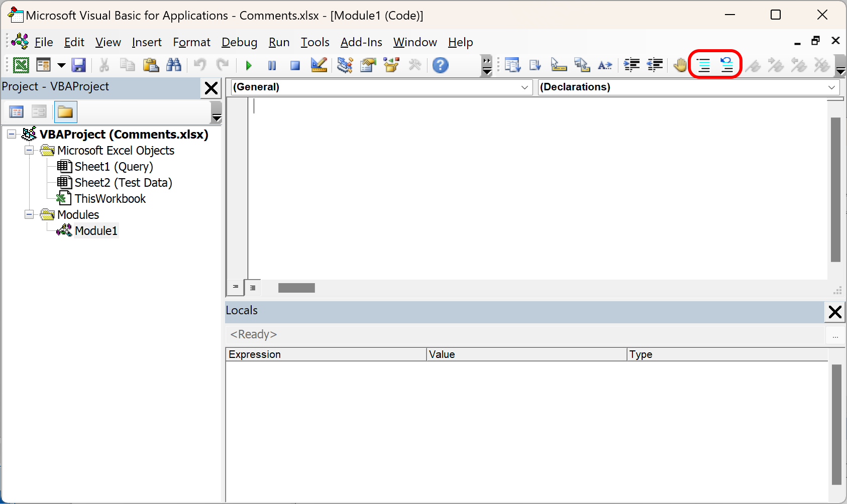Image resolution: width=847 pixels, height=504 pixels.
Task: Toggle Bookmark flag icon
Action: click(753, 65)
